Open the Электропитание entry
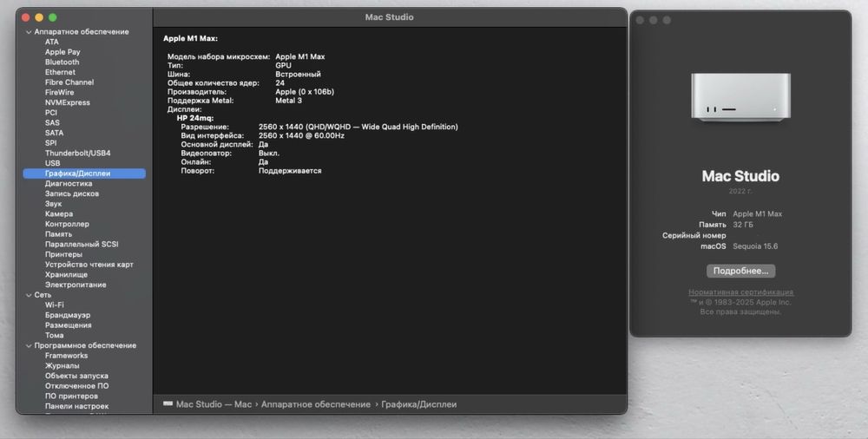The width and height of the screenshot is (868, 439). click(76, 285)
